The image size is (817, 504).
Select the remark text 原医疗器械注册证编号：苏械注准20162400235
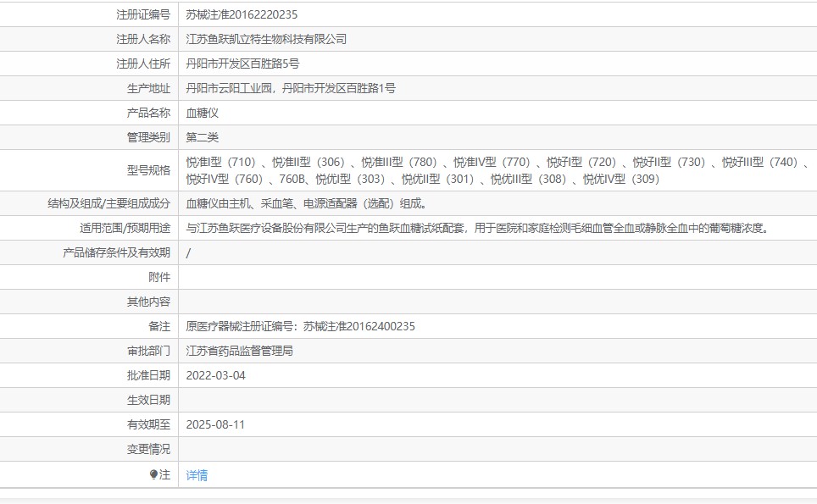[x=301, y=326]
